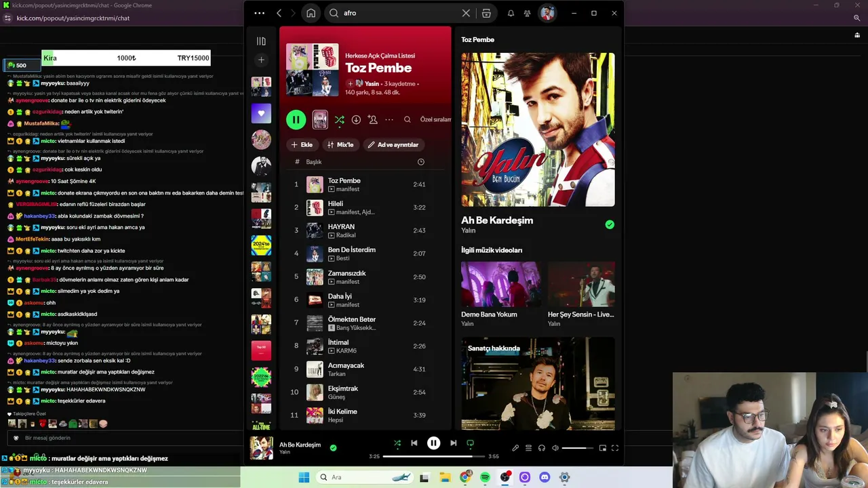This screenshot has height=488, width=868.
Task: Click the Ekle button
Action: pos(302,145)
